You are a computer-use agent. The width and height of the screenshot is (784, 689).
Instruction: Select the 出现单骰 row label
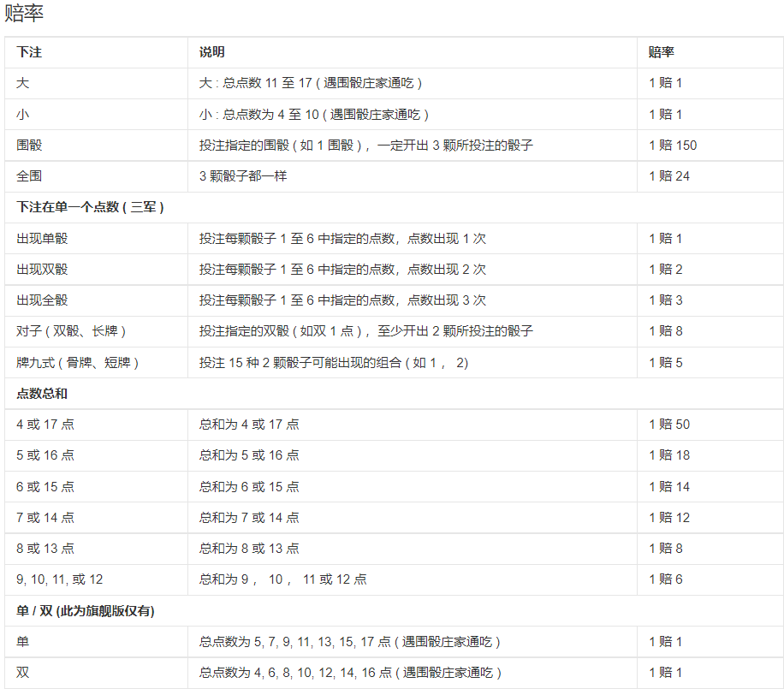tap(42, 239)
